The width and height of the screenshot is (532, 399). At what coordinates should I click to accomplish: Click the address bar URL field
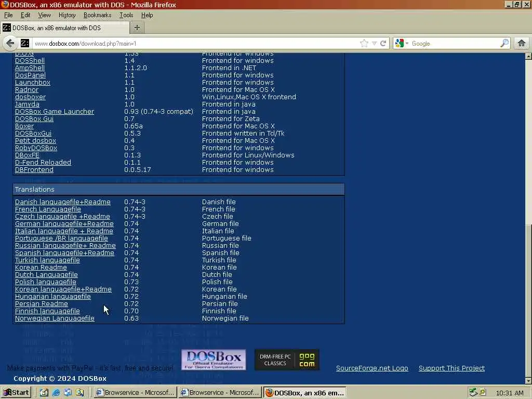[195, 44]
